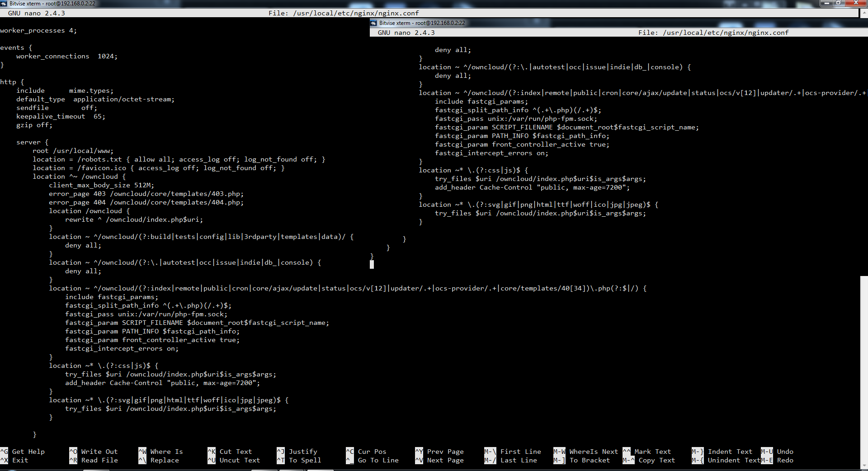868x471 pixels.
Task: Click the ^V Next Page shortcut
Action: click(x=439, y=460)
